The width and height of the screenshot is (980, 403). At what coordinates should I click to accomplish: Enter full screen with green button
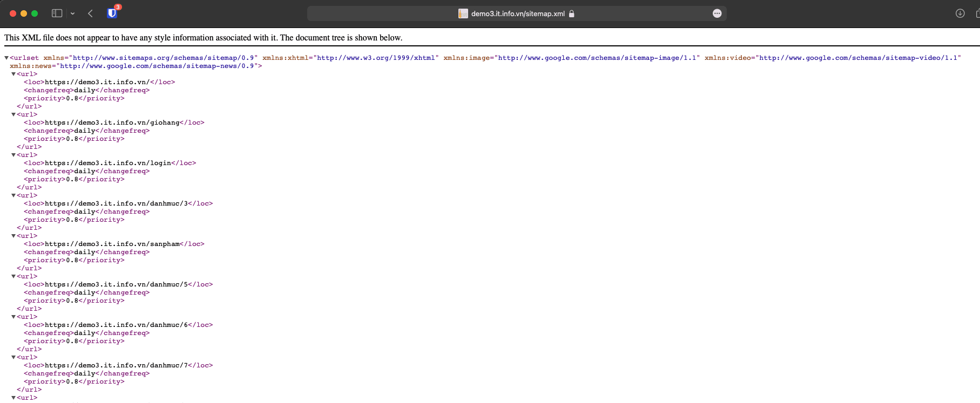click(x=35, y=13)
